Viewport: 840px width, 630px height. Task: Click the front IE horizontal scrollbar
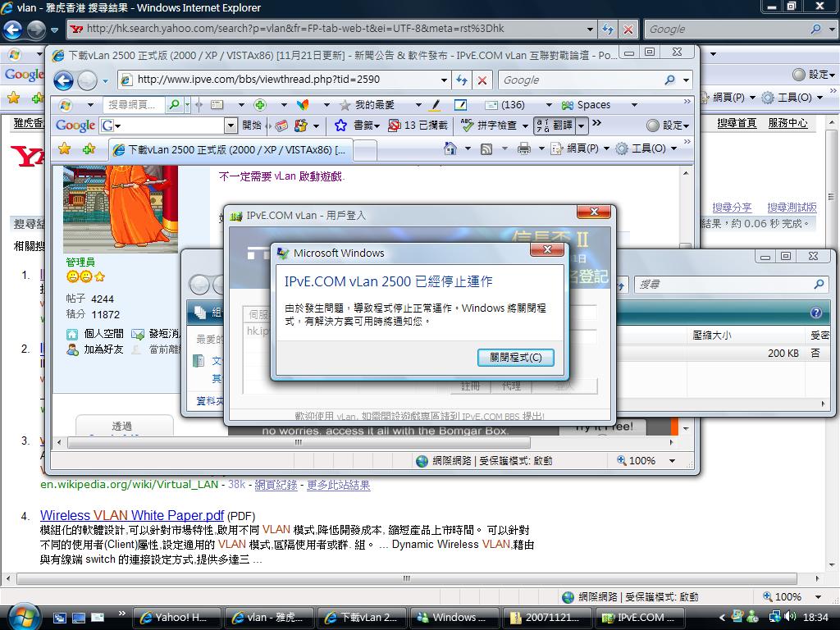(299, 442)
